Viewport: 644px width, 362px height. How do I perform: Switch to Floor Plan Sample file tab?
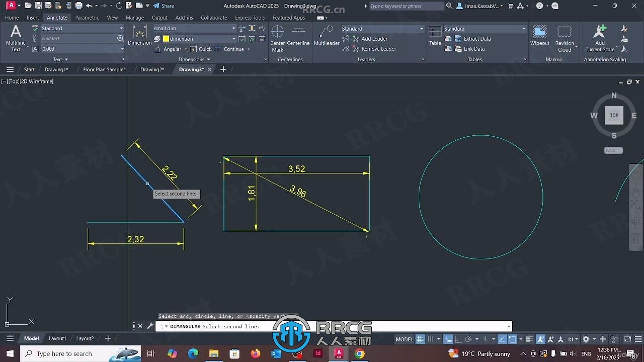[104, 69]
